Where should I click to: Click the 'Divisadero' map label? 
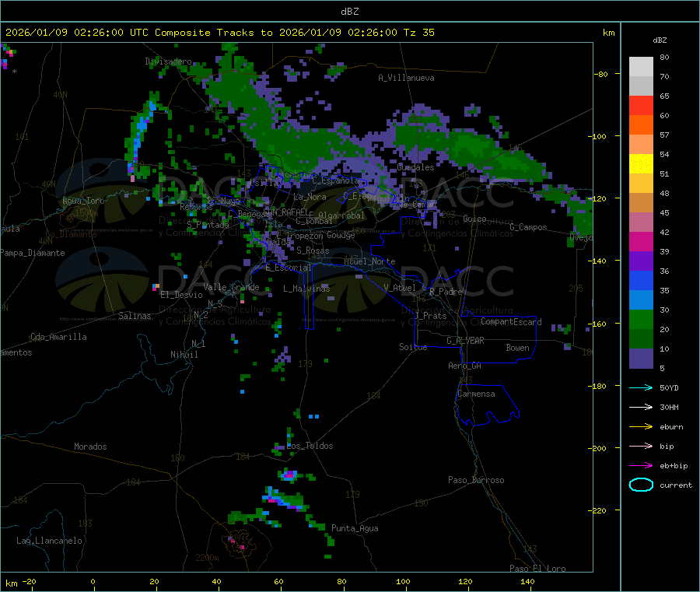click(168, 61)
